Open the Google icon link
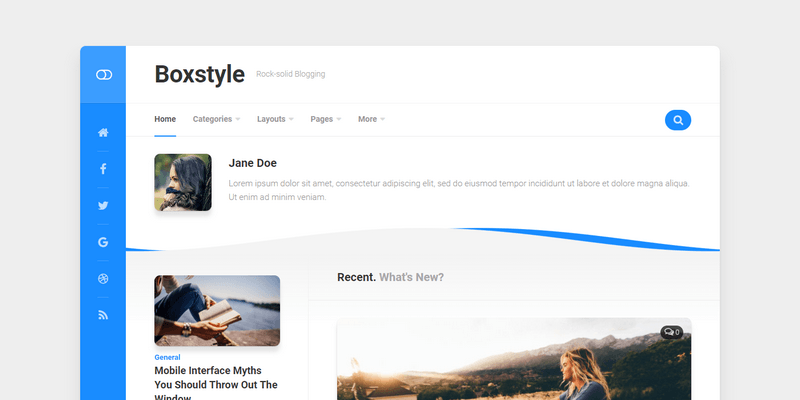 click(103, 242)
